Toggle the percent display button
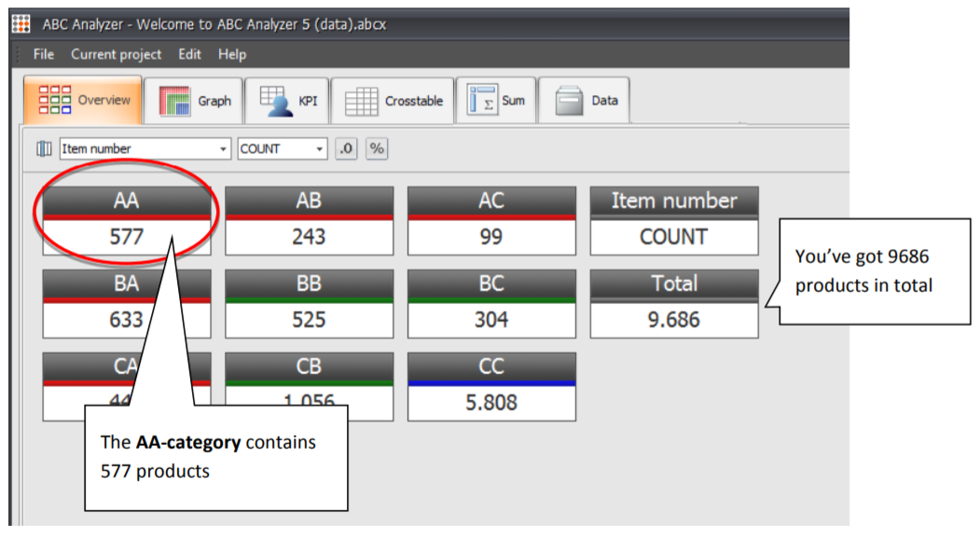The width and height of the screenshot is (980, 540). [377, 148]
